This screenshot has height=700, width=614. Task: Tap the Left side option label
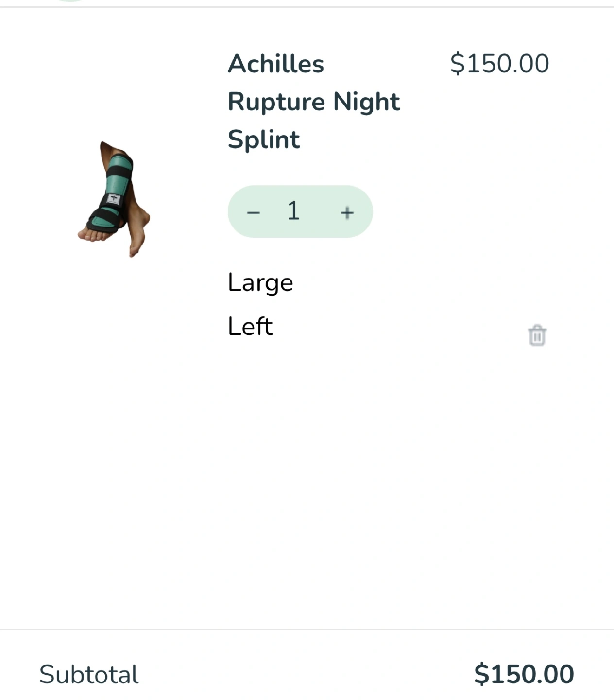click(250, 326)
